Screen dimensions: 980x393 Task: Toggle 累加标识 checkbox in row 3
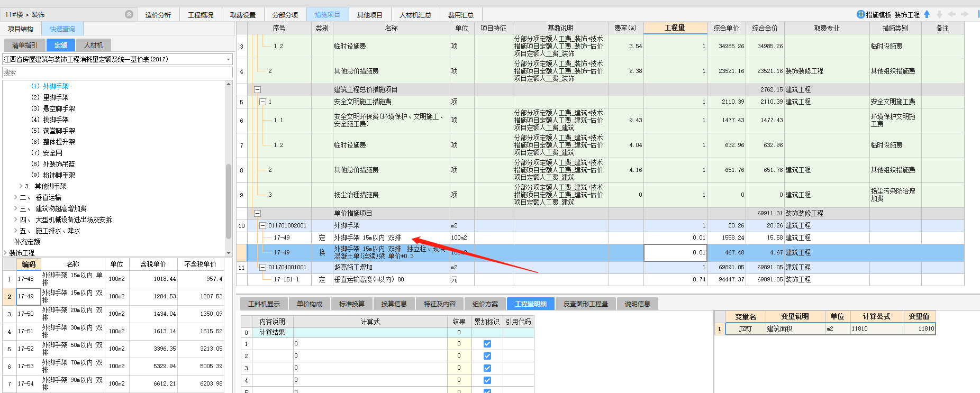(487, 368)
